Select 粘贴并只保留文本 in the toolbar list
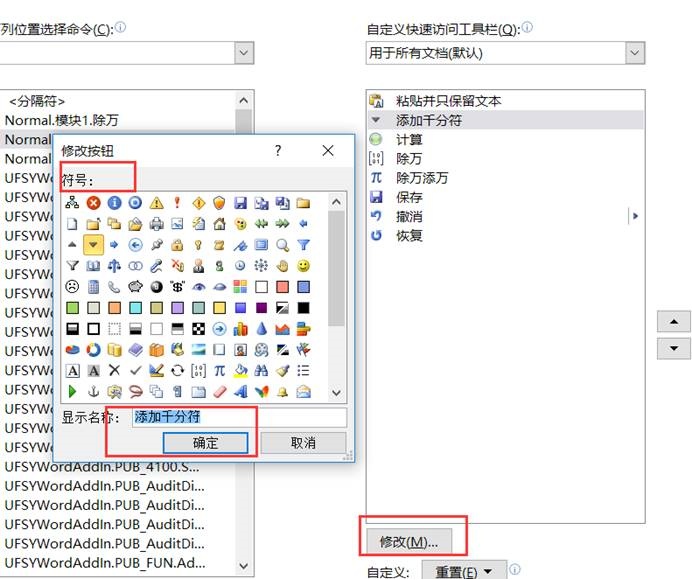The image size is (692, 580). click(505, 101)
